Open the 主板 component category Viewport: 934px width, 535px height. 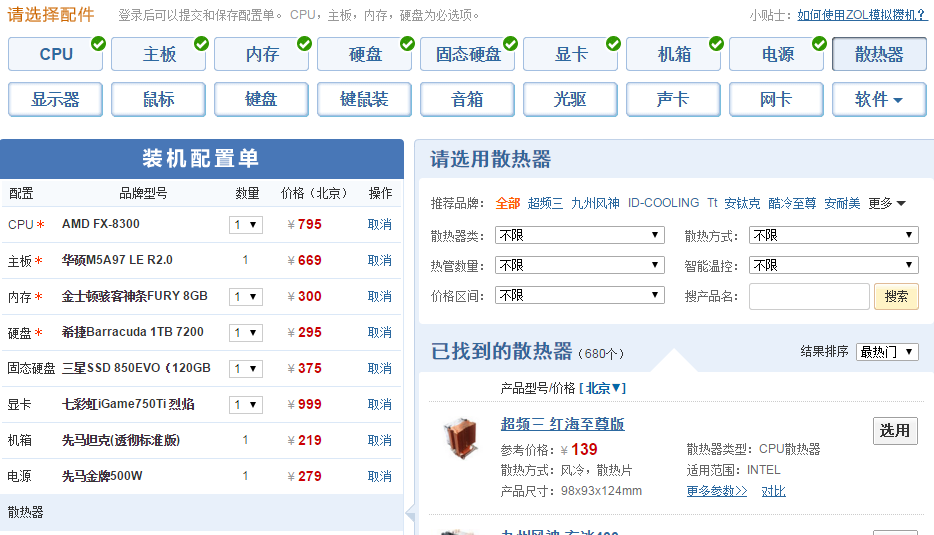click(x=158, y=54)
